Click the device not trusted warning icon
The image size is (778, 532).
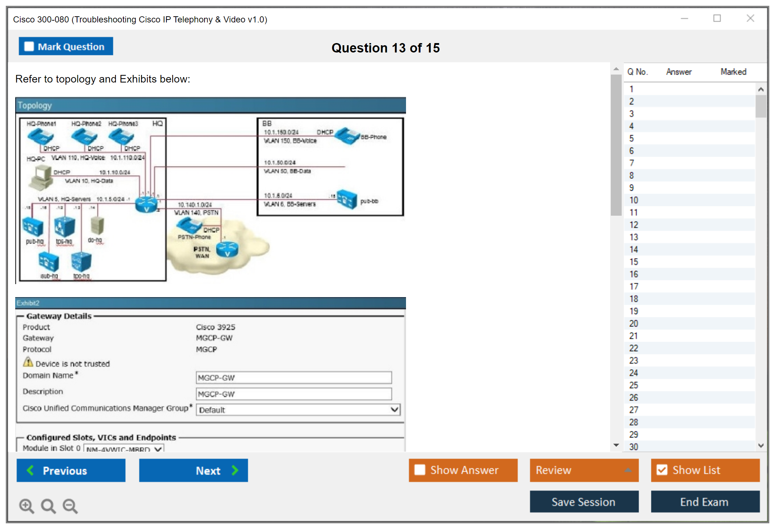(x=28, y=362)
